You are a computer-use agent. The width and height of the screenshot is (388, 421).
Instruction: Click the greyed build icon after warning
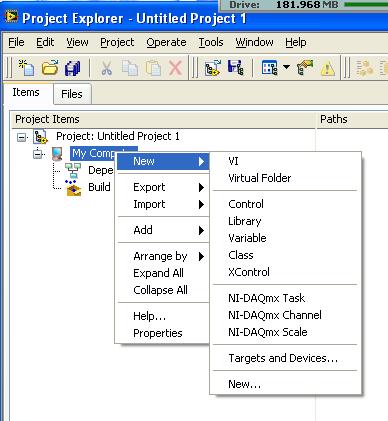click(x=365, y=68)
